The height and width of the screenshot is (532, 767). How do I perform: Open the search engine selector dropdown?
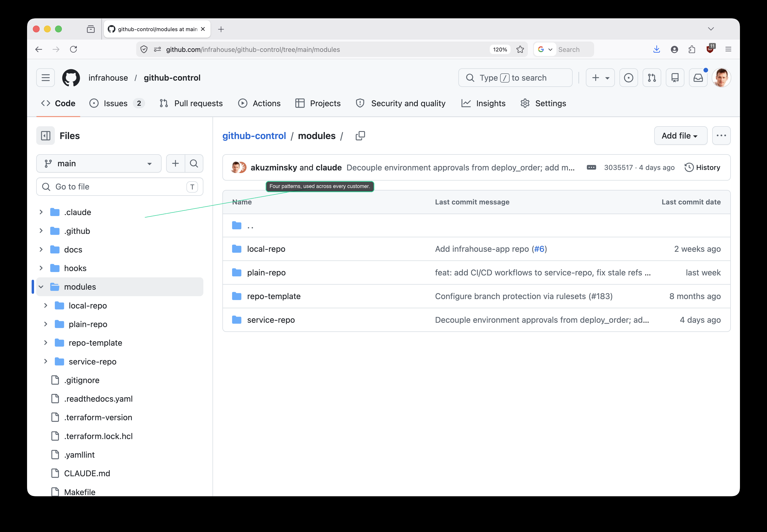coord(545,49)
